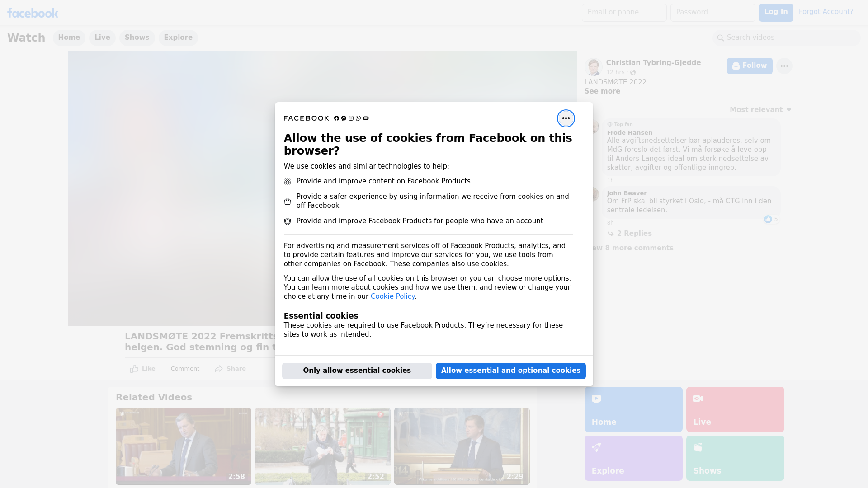Screen dimensions: 868x488
Task: Open related video lasting 2:52
Action: [323, 446]
